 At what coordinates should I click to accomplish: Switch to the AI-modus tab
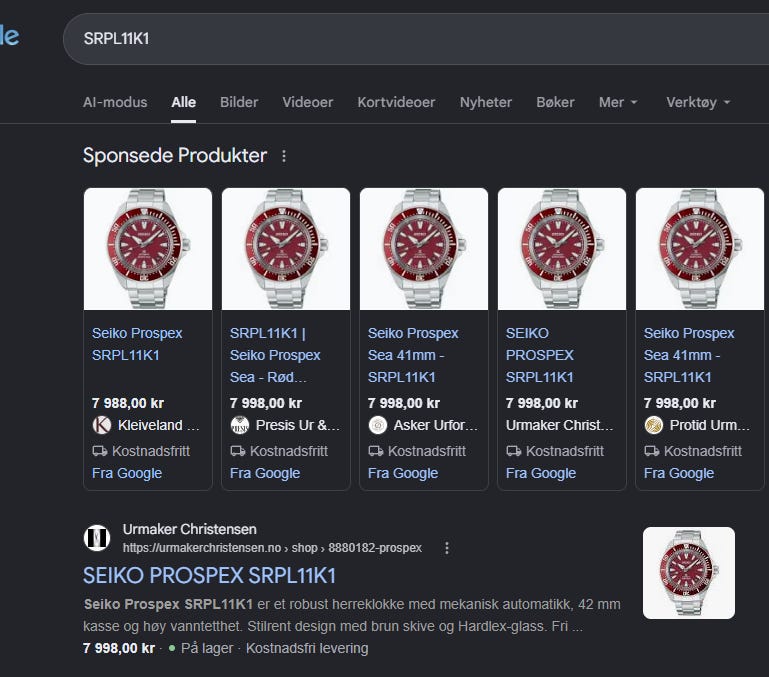click(115, 102)
